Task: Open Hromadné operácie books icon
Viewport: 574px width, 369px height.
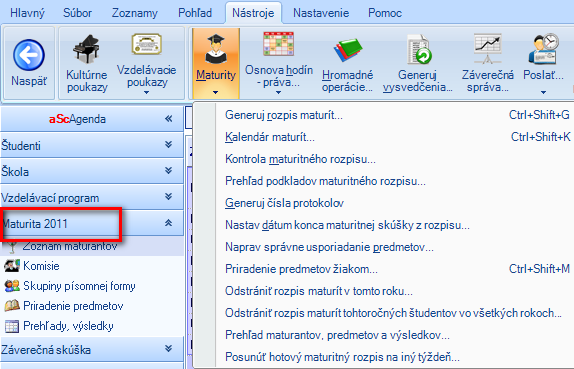Action: click(x=347, y=50)
